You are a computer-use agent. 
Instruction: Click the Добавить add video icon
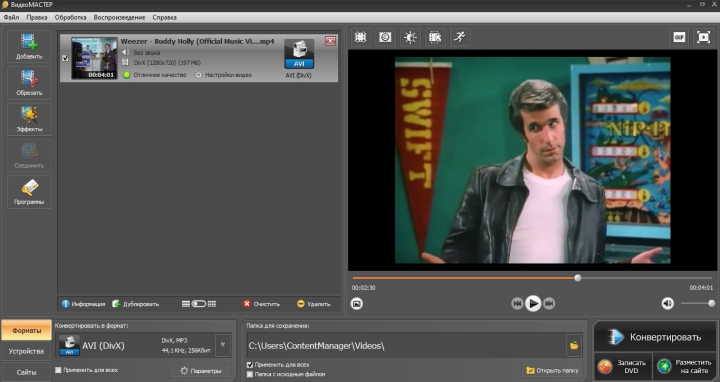[29, 46]
